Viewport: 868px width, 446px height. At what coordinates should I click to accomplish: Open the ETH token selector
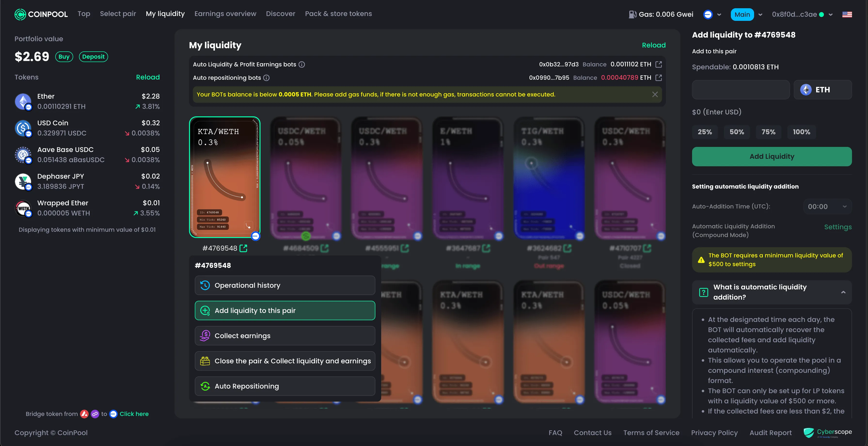[x=822, y=90]
